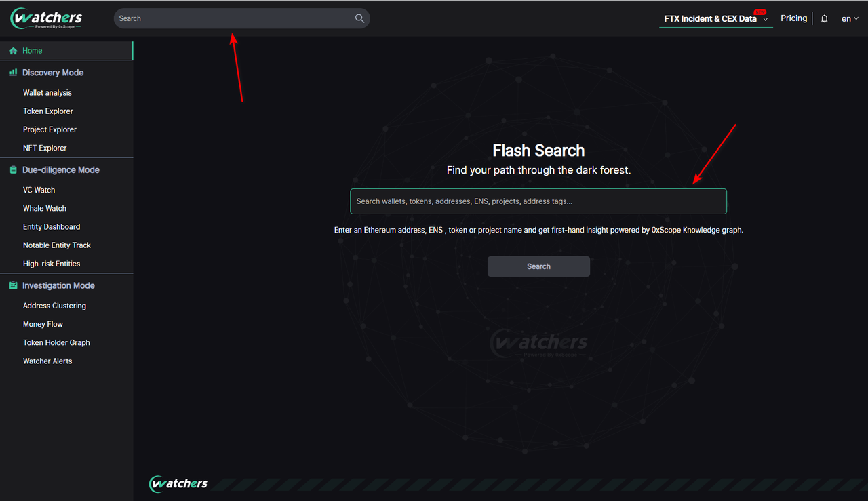Click the Watchers logo in the header
The image size is (868, 501).
click(46, 18)
